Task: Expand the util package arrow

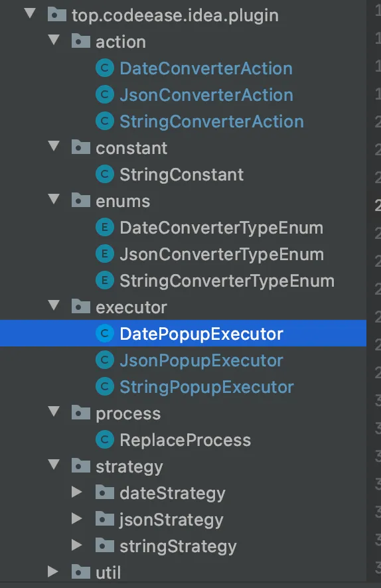Action: coord(53,571)
